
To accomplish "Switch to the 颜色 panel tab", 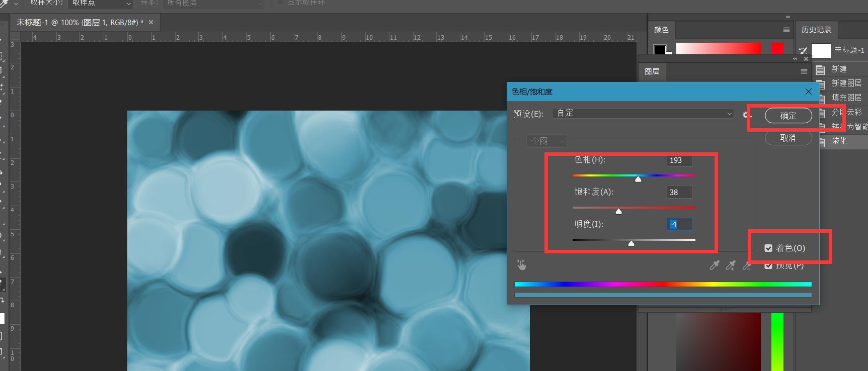I will pos(661,30).
